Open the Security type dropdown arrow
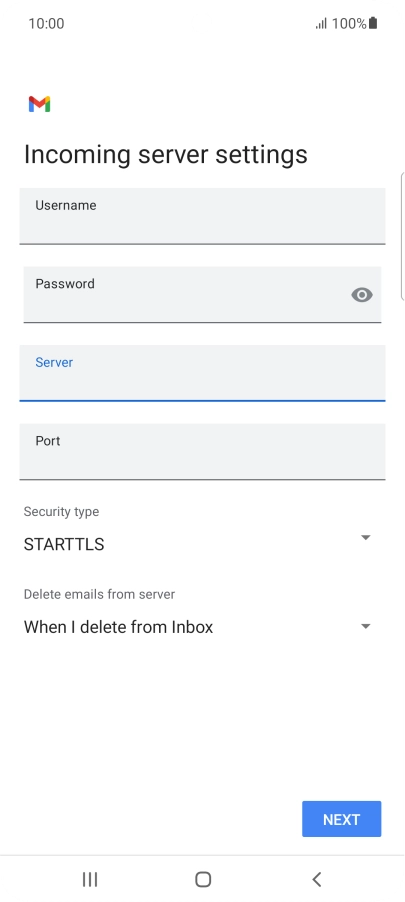405x902 pixels. click(x=365, y=537)
